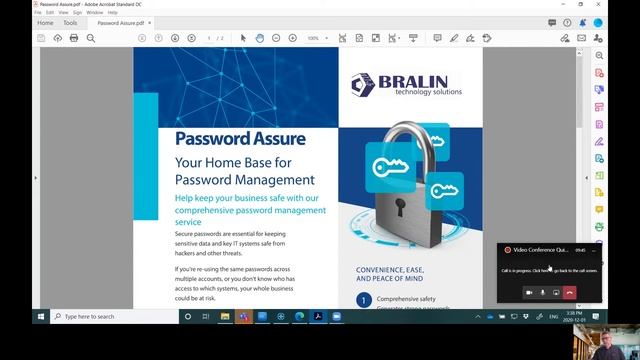Click the read mode toolbar icon

click(413, 38)
